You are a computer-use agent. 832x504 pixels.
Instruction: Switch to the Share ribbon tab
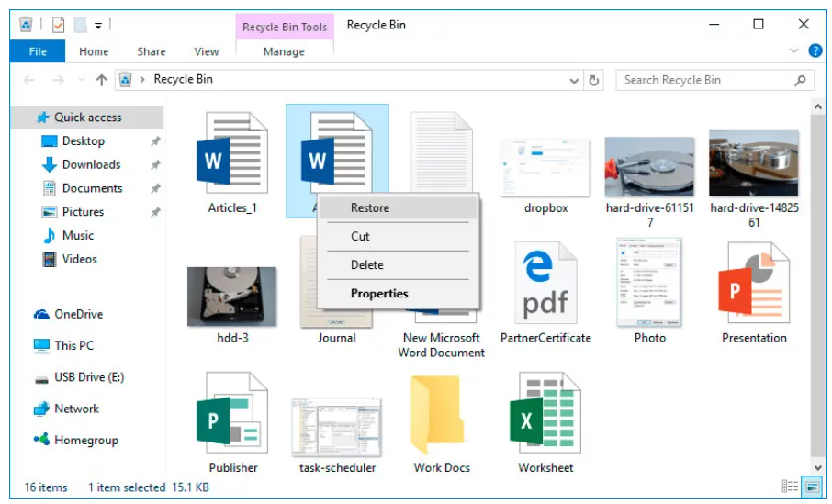pos(152,51)
